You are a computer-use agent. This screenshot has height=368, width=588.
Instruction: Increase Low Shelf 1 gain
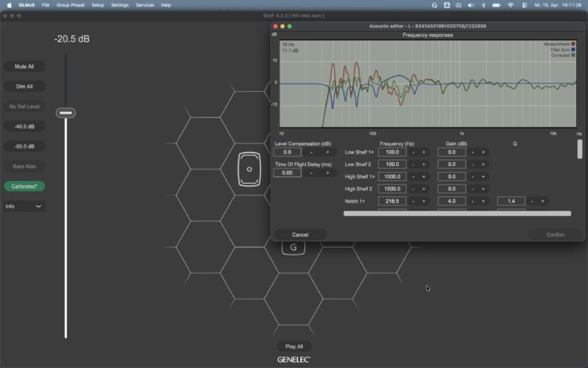point(483,152)
